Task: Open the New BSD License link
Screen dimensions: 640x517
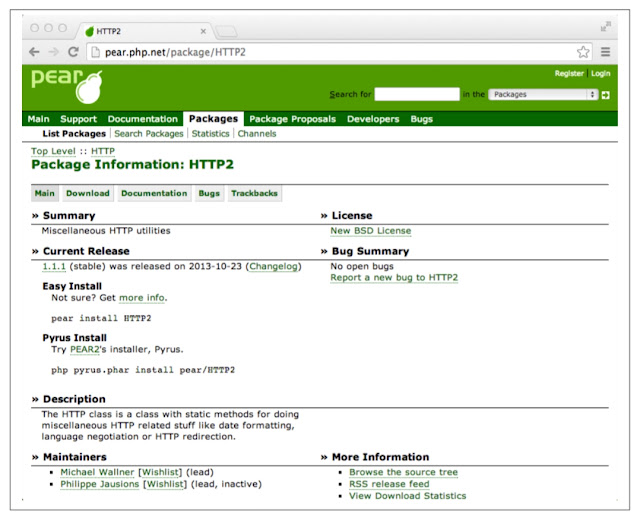Action: [371, 231]
